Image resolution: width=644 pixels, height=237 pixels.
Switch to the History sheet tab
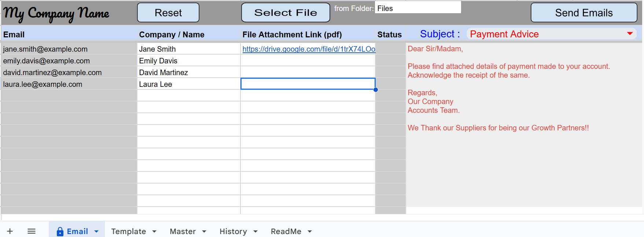pos(233,232)
